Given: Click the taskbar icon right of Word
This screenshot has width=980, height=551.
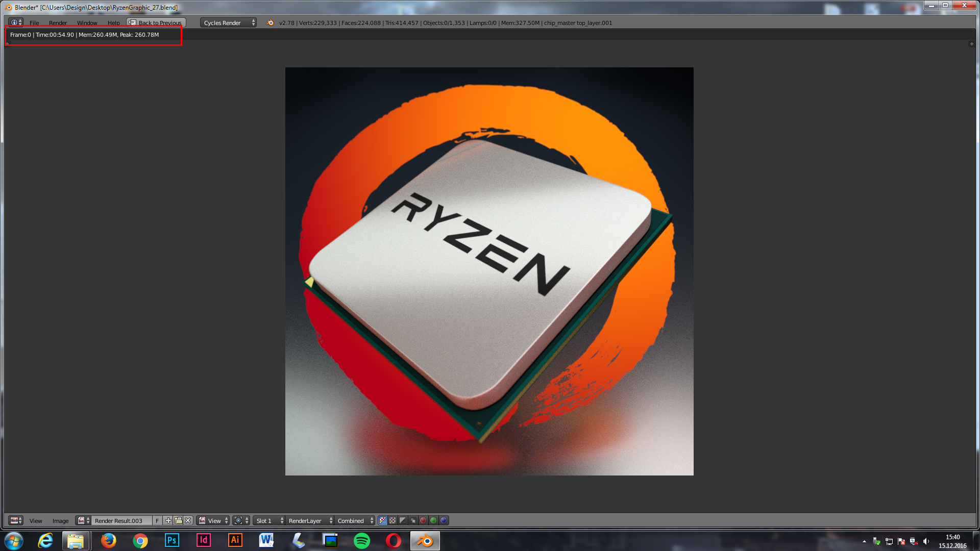Looking at the screenshot, I should [x=299, y=540].
